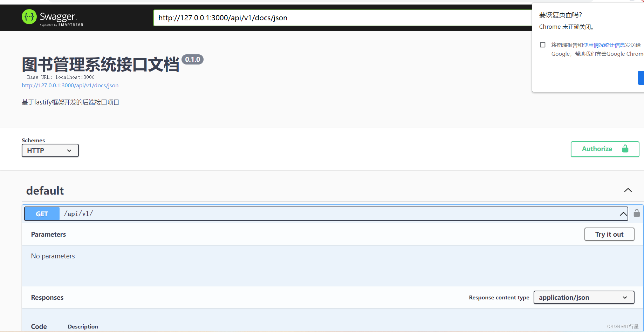Enable sending usage statistics to Google

pos(542,45)
